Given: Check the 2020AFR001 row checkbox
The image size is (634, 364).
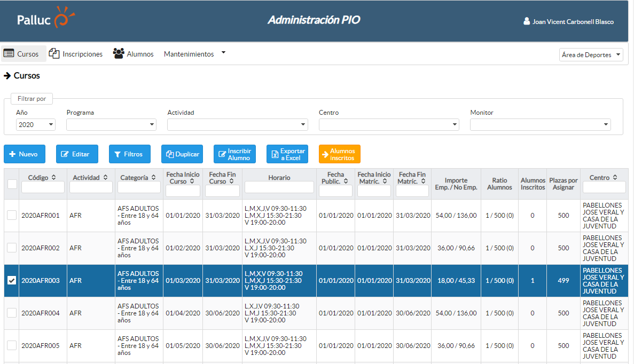Looking at the screenshot, I should [x=12, y=215].
